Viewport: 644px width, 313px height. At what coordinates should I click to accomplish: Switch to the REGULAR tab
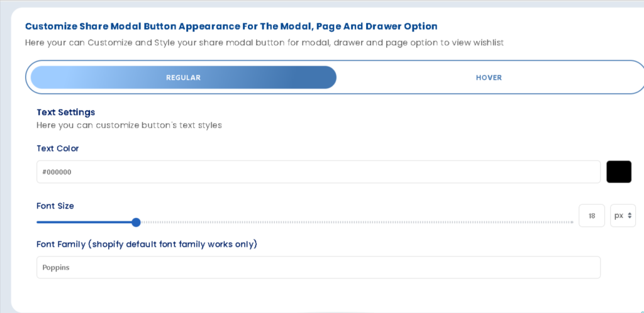click(x=183, y=77)
